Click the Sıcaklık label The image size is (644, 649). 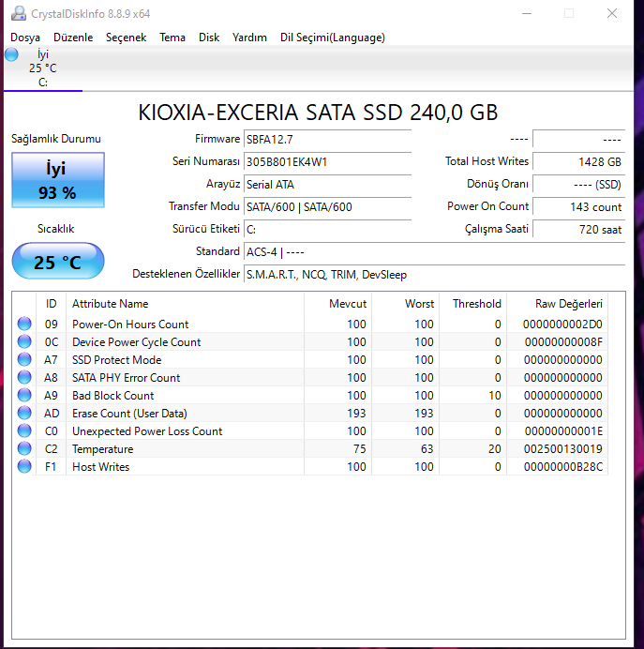(56, 229)
